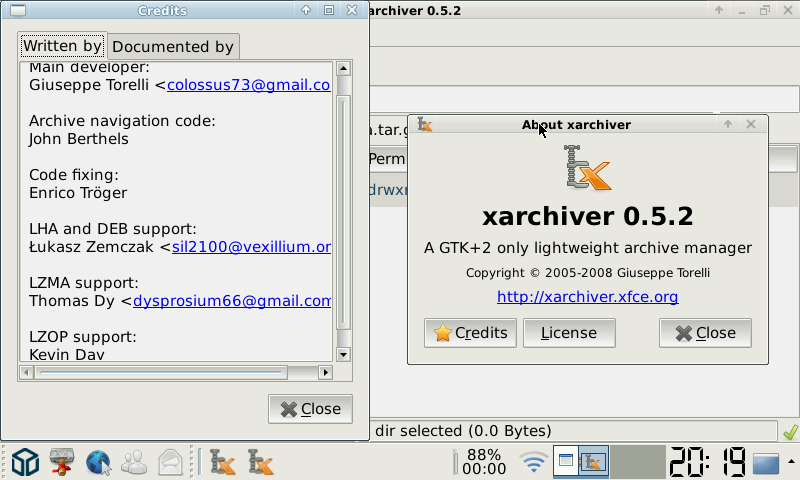Click the show desktop icon in taskbar
Viewport: 800px width, 480px height.
[x=766, y=463]
